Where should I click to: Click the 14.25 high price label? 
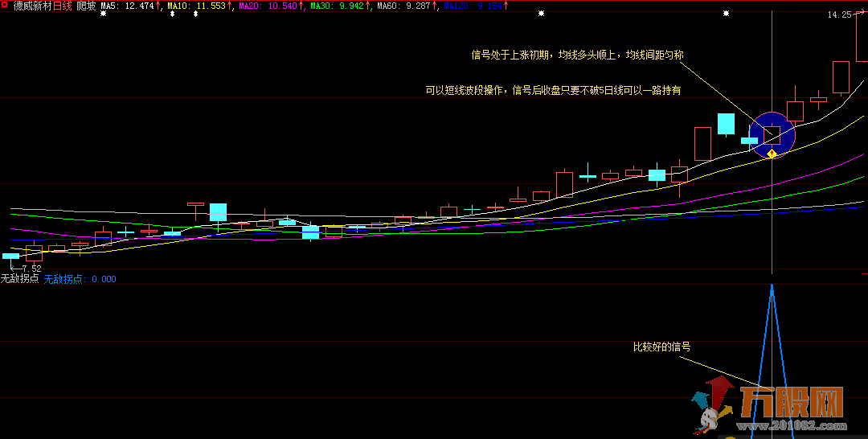tap(839, 15)
